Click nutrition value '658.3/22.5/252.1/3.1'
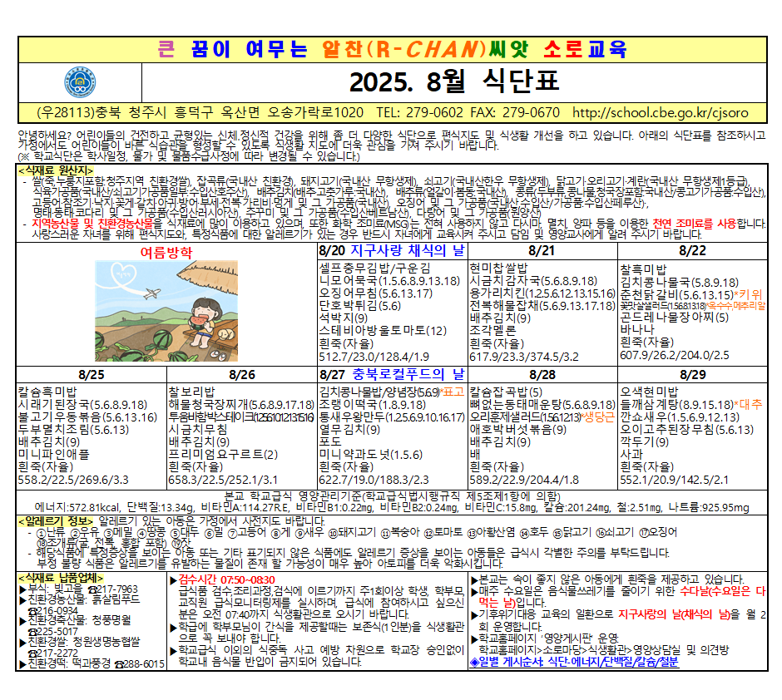 point(223,480)
